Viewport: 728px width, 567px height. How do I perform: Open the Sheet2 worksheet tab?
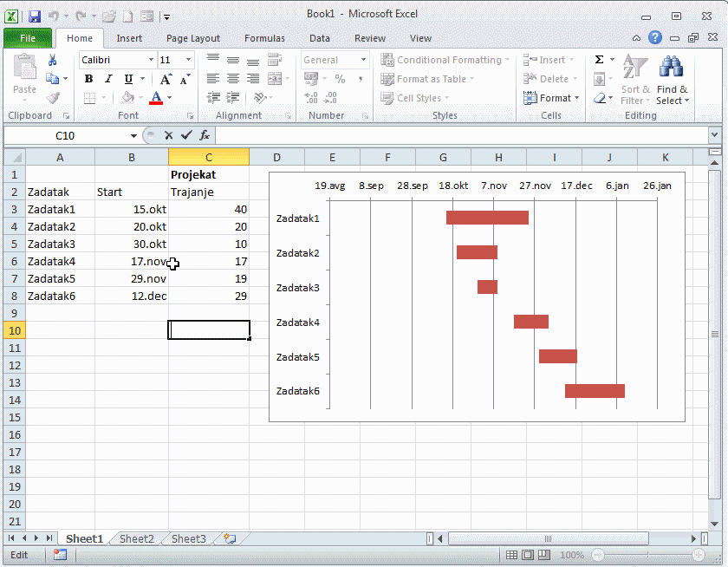pos(136,539)
